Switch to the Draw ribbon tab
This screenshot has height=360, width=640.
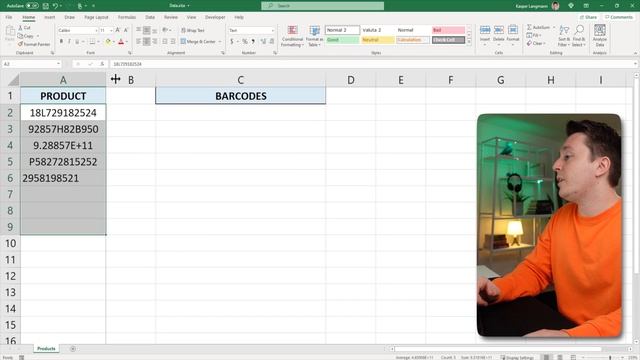tap(69, 17)
